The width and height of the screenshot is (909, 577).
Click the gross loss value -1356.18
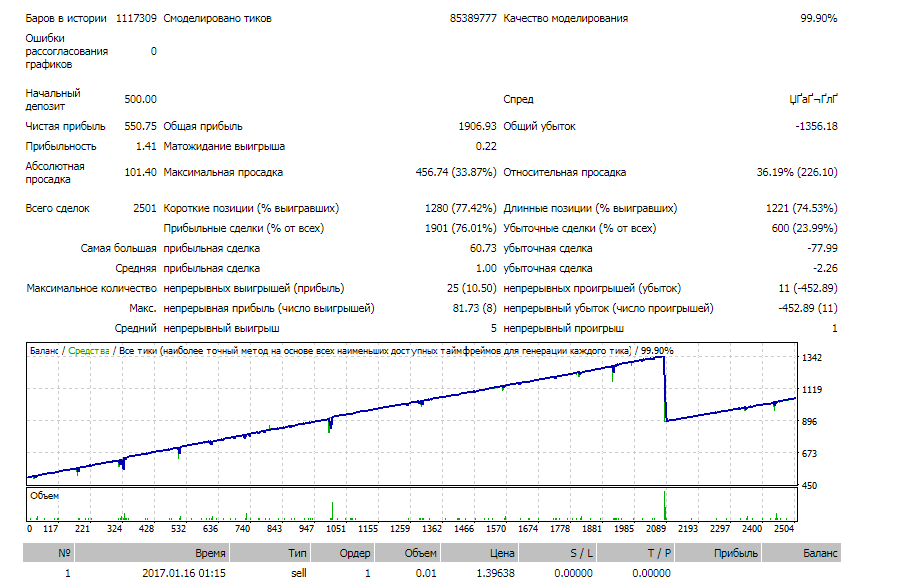click(816, 126)
